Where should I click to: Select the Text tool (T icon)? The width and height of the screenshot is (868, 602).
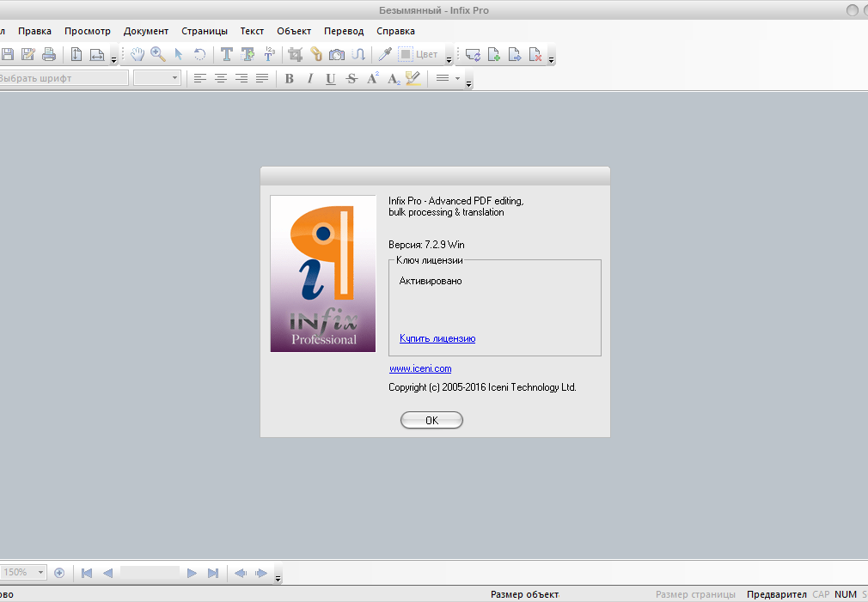[226, 54]
